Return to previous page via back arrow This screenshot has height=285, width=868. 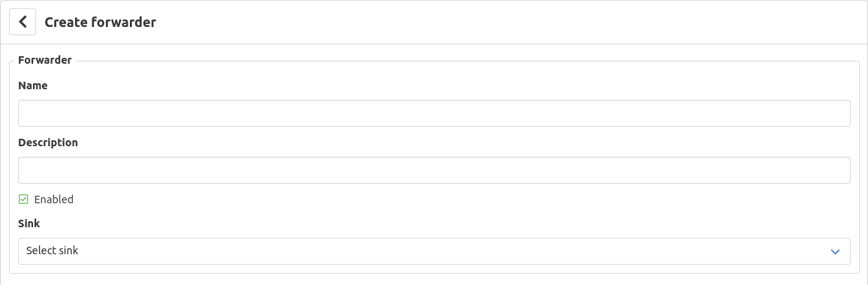tap(23, 22)
